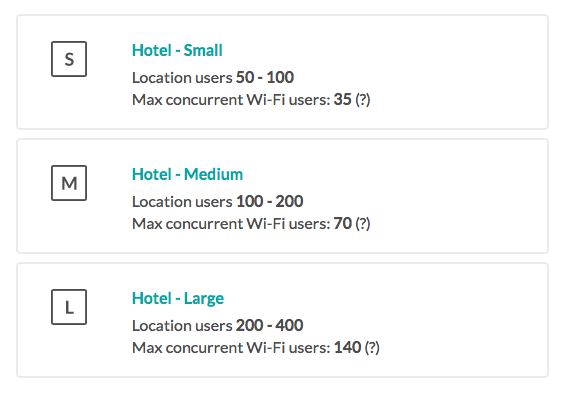Click Max concurrent Wi-Fi users label in Medium card
This screenshot has height=397, width=565.
pos(231,224)
